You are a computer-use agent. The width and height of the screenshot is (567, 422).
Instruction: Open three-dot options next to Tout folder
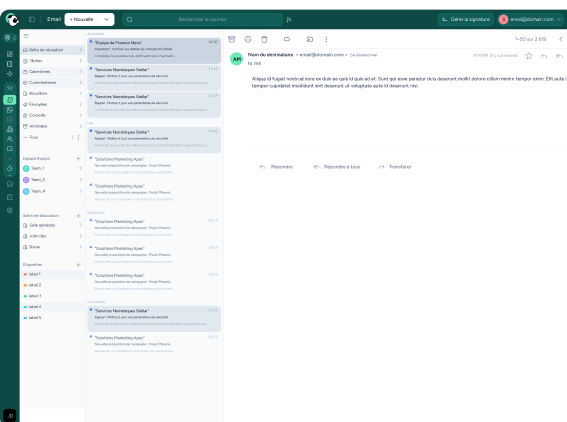[78, 137]
